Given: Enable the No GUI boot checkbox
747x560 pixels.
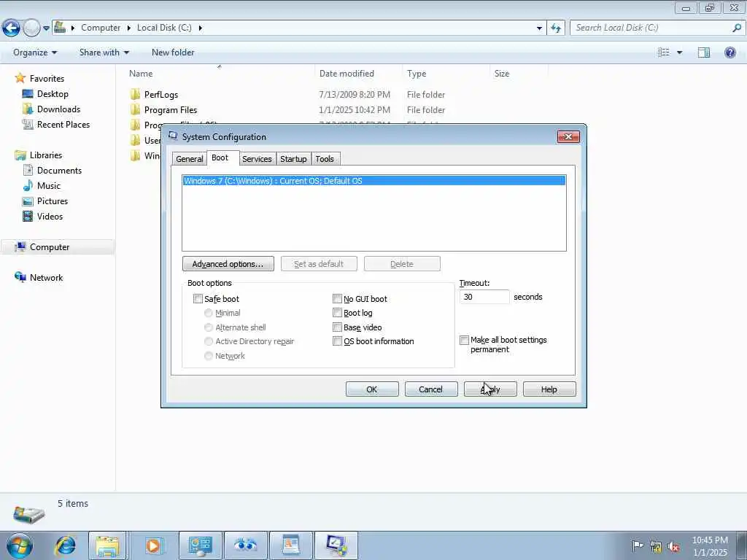Looking at the screenshot, I should click(x=337, y=299).
